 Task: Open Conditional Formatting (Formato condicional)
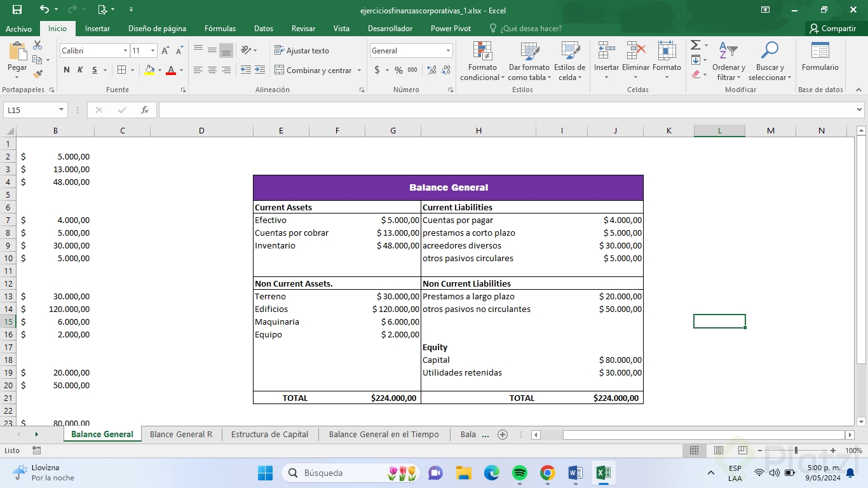[482, 62]
